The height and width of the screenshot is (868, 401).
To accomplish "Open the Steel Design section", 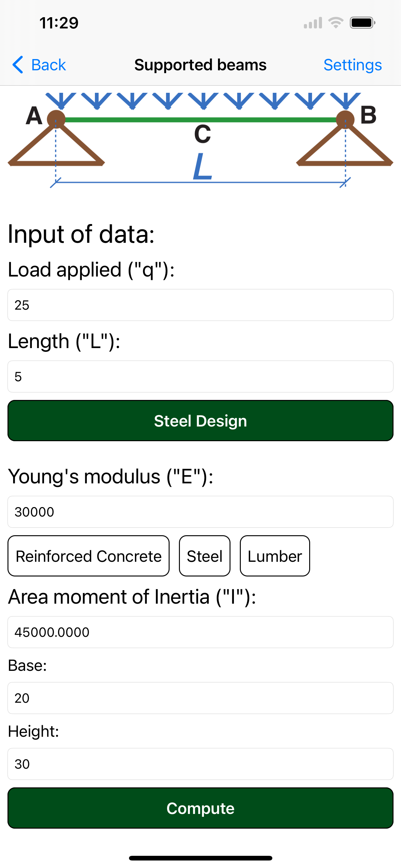I will point(200,421).
